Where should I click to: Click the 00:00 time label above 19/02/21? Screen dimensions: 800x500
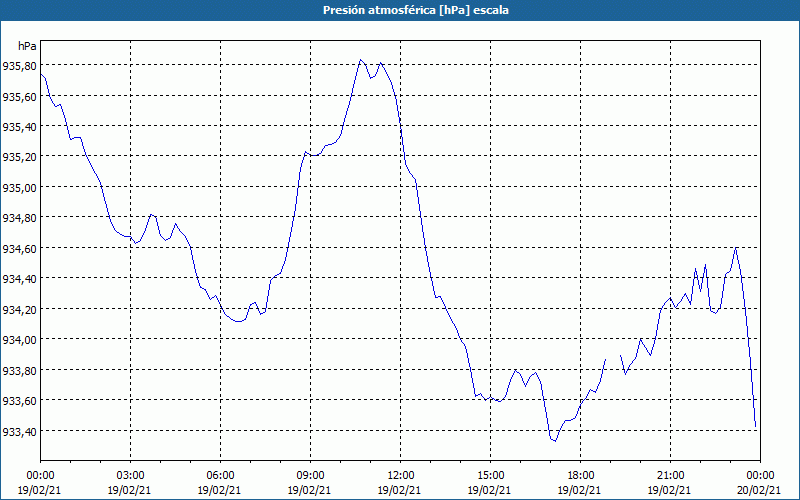(40, 476)
